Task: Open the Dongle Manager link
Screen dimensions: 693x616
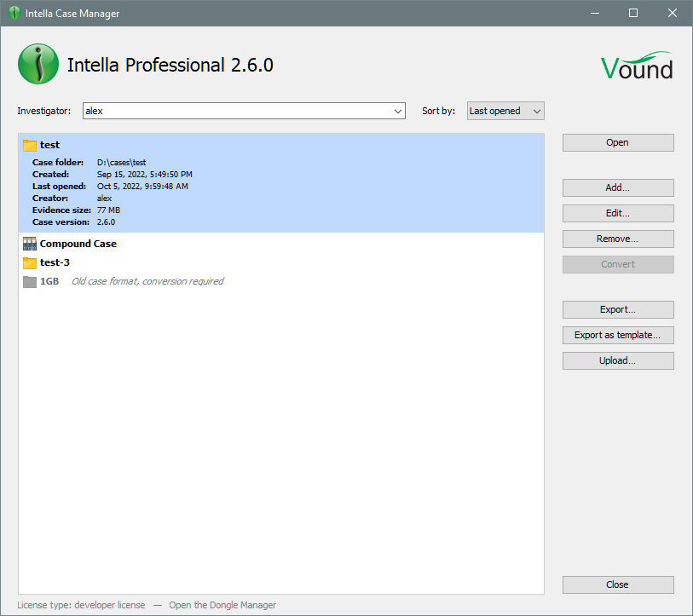Action: [x=222, y=605]
